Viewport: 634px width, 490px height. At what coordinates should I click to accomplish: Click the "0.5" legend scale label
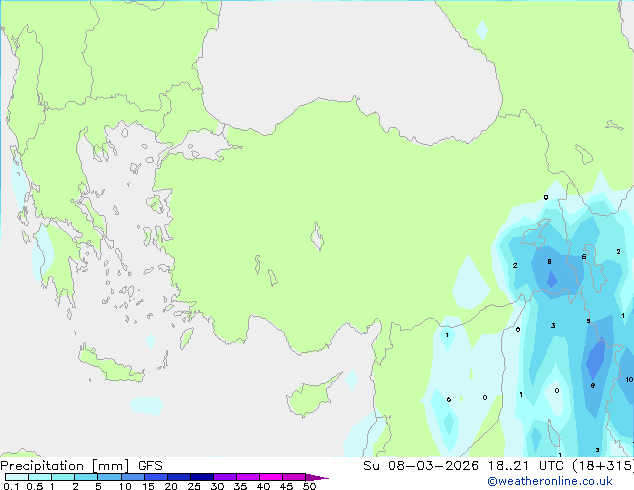(x=35, y=486)
